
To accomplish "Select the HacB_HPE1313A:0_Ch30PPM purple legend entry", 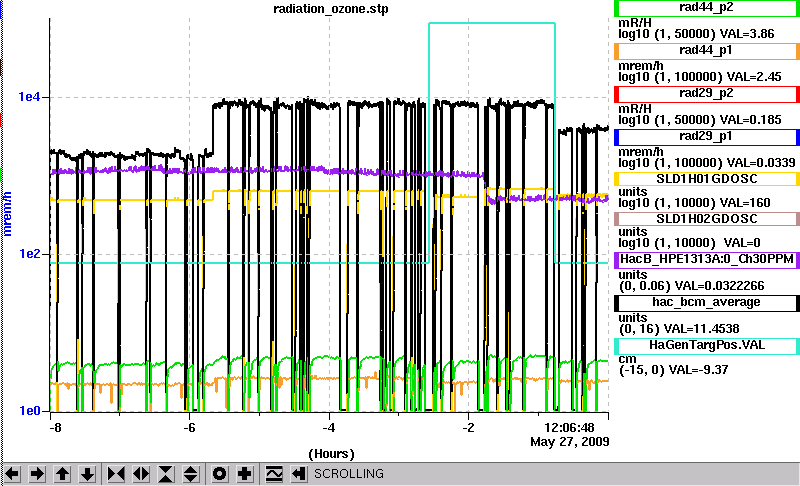I will click(707, 260).
